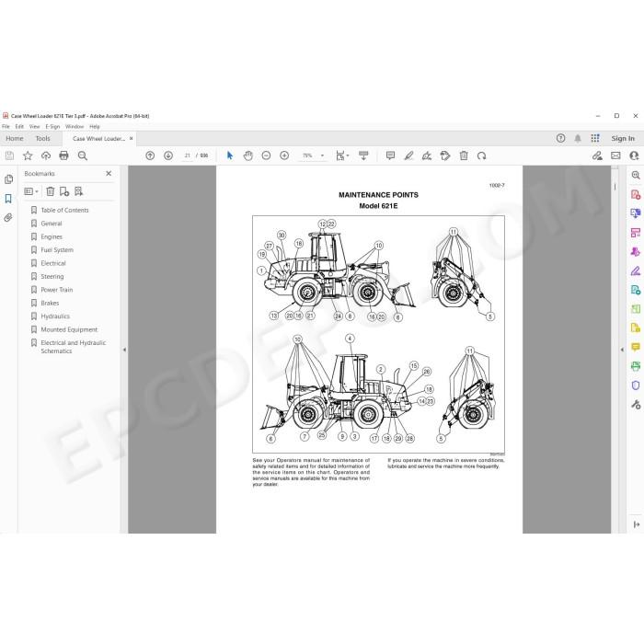
Task: Close the Case Wheel Loader document tab
Action: coord(131,138)
